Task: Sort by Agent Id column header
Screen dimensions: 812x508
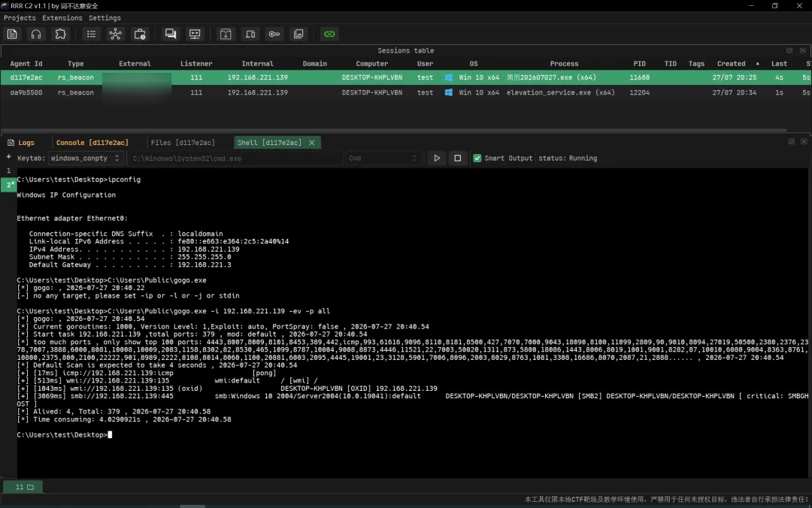Action: coord(26,64)
